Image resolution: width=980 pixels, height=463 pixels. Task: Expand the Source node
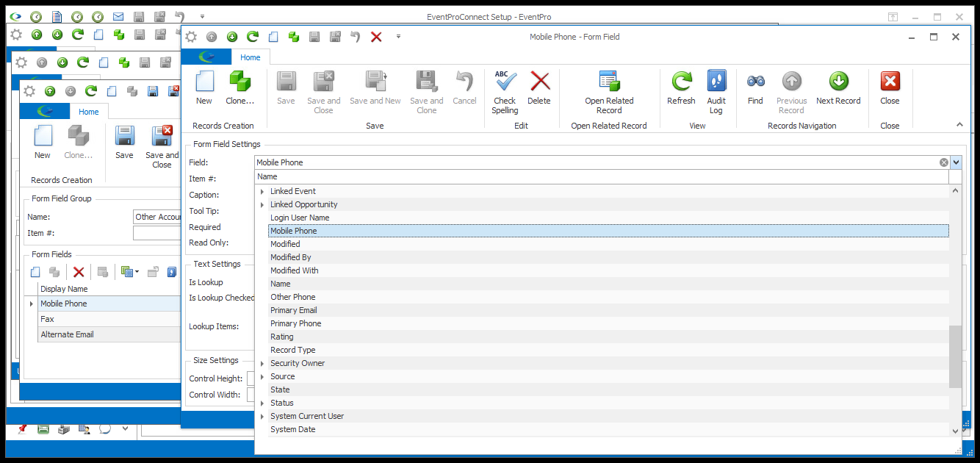pos(262,377)
